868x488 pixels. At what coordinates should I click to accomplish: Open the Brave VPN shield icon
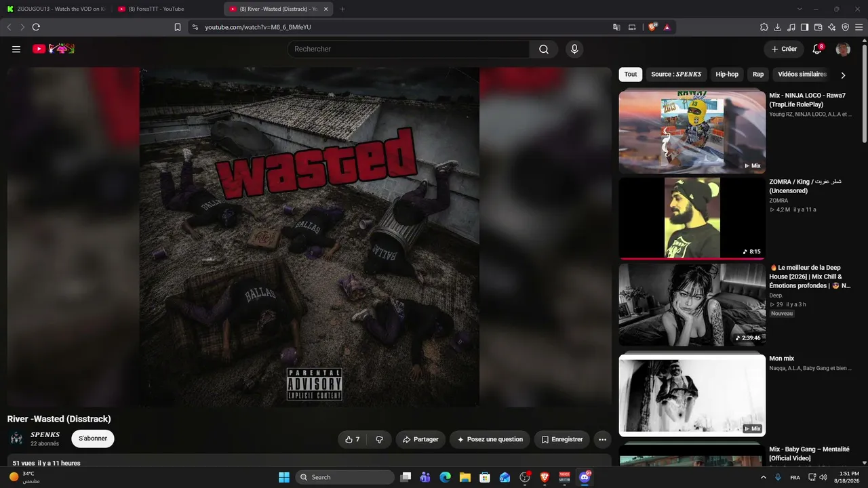[846, 27]
